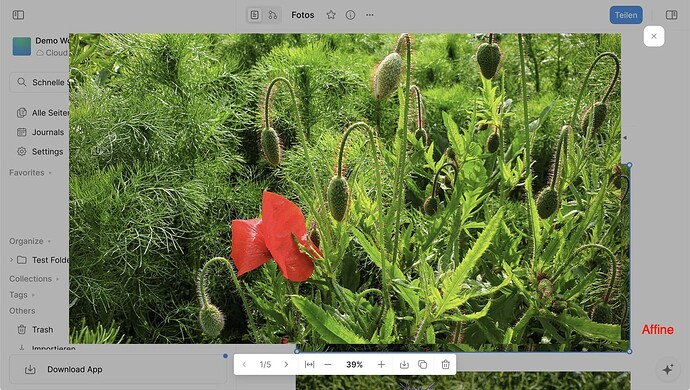Click the Teilen share button
Screen dimensions: 690x390
click(626, 15)
